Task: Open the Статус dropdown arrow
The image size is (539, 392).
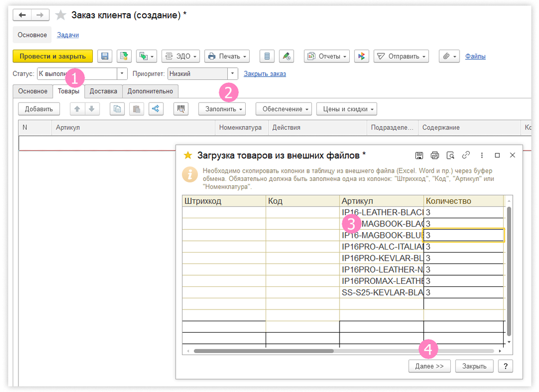Action: click(x=122, y=74)
